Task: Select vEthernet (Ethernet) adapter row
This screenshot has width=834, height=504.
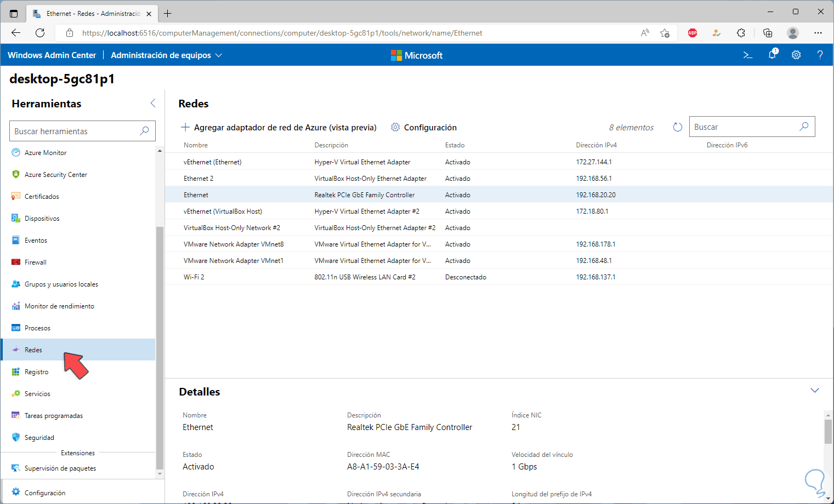Action: click(x=499, y=162)
